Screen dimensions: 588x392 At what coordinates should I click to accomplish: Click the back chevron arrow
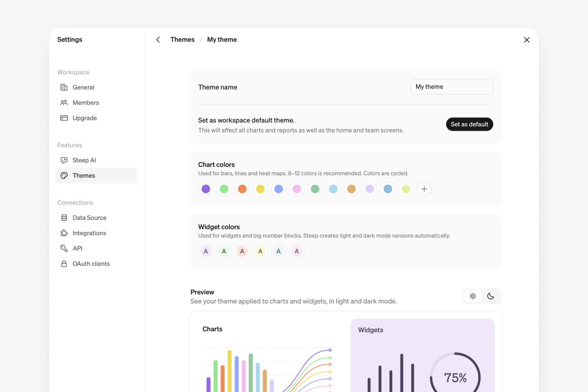point(158,40)
